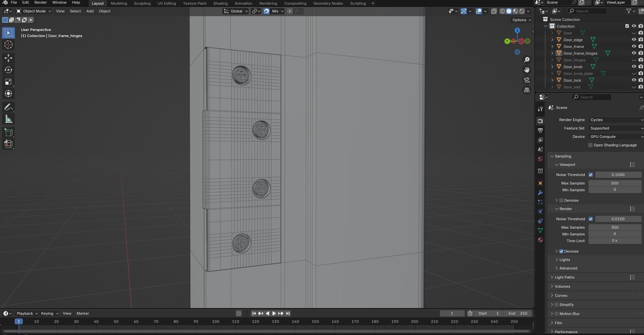This screenshot has width=644, height=335.
Task: Click the Marker menu in timeline
Action: tap(83, 313)
